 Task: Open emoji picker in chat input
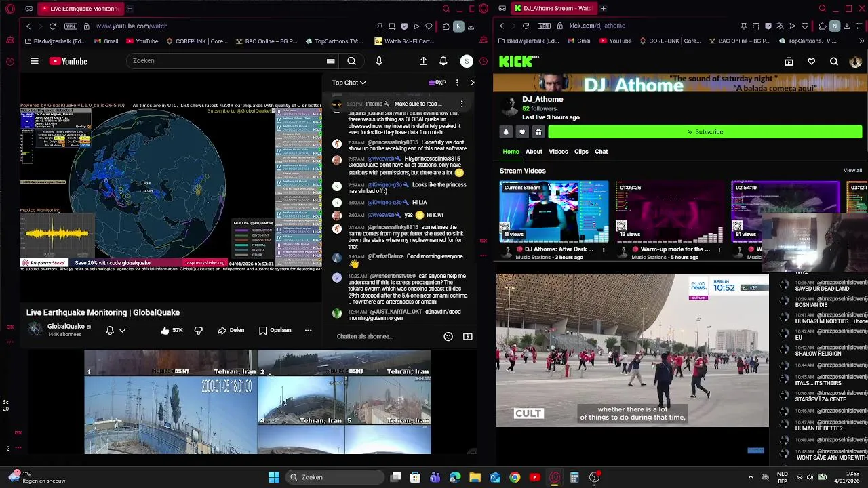point(448,336)
